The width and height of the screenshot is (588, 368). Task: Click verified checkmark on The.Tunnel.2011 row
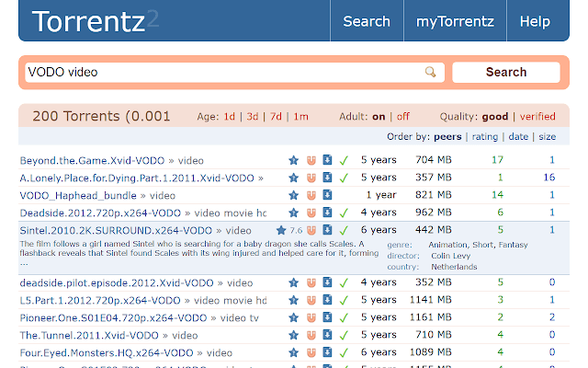[344, 335]
